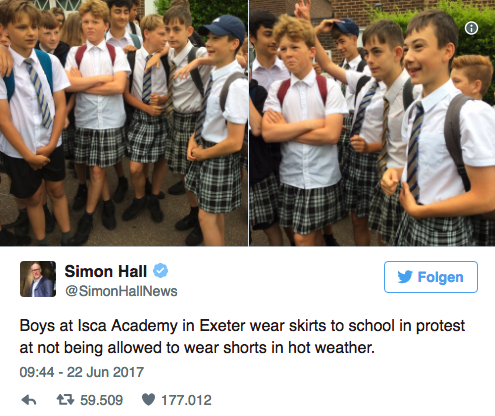The image size is (495, 416).
Task: Open the left photo of boys in skirts
Action: point(124,123)
